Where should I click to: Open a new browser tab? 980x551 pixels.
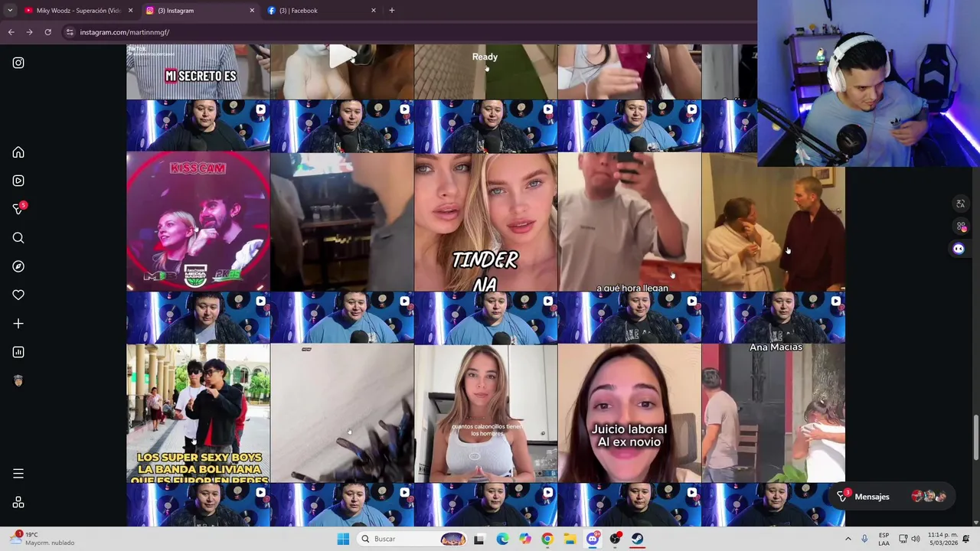(391, 10)
